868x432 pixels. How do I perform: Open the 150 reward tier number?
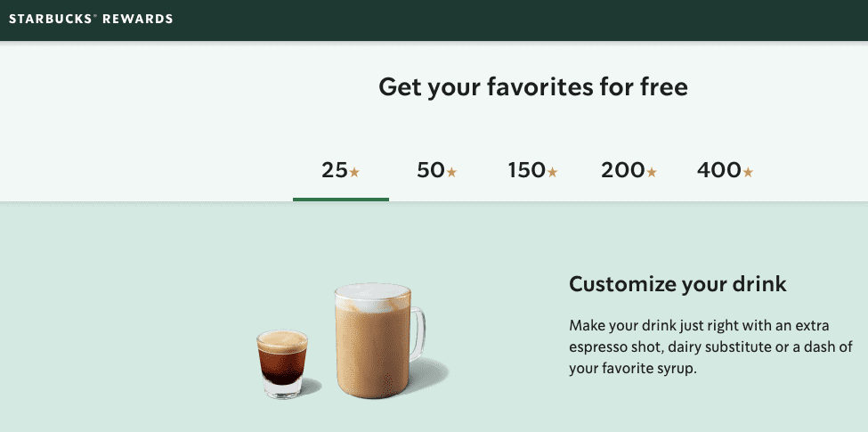(526, 170)
